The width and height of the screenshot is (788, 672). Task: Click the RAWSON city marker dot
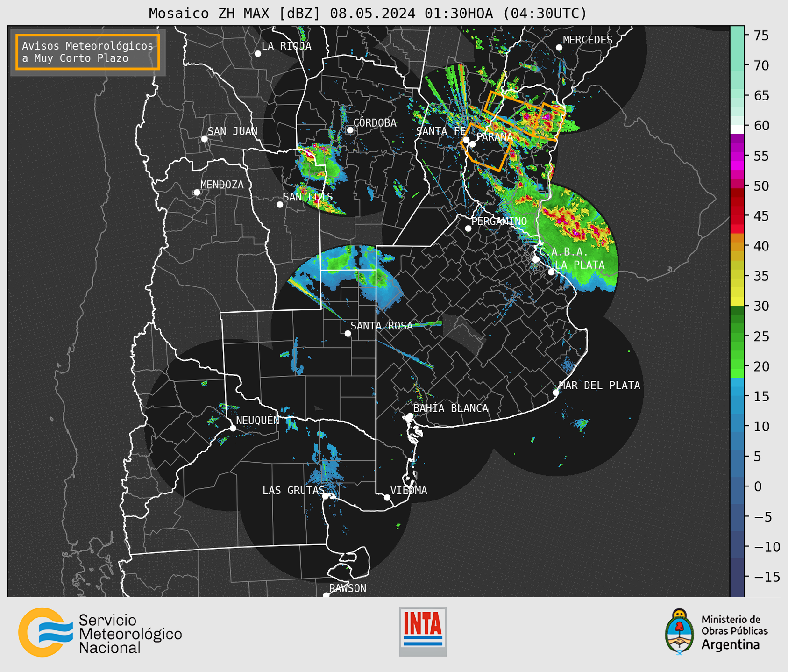326,595
